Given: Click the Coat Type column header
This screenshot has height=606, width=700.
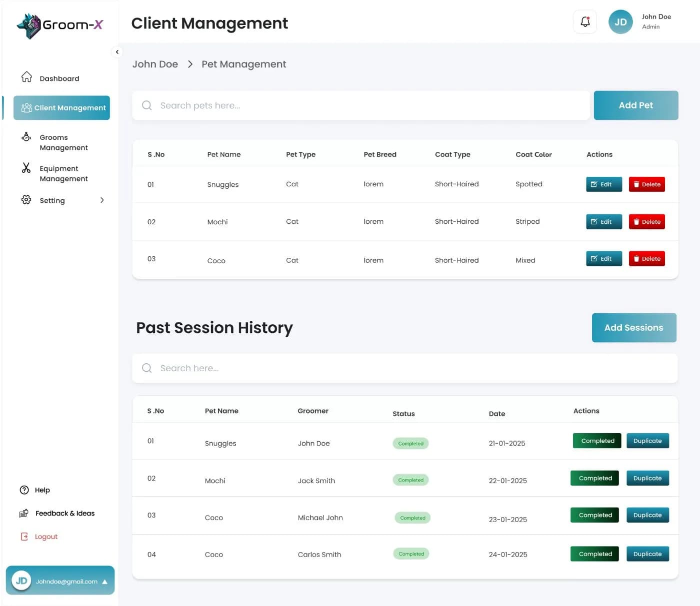Looking at the screenshot, I should pyautogui.click(x=452, y=154).
